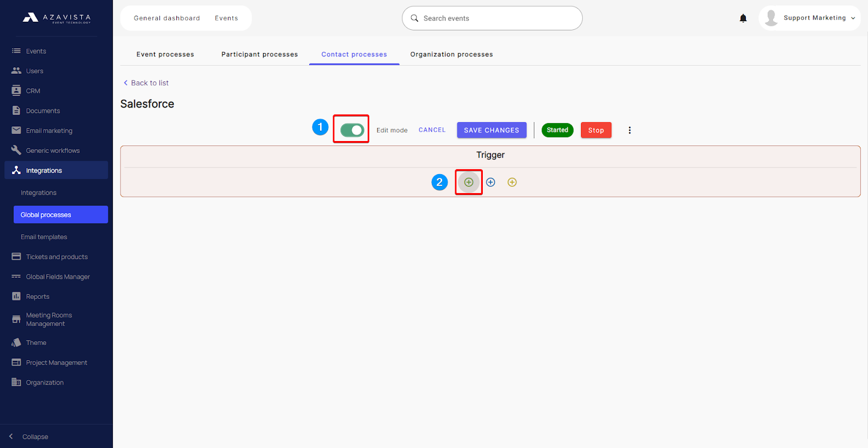Open Organization label in sidebar

[44, 382]
